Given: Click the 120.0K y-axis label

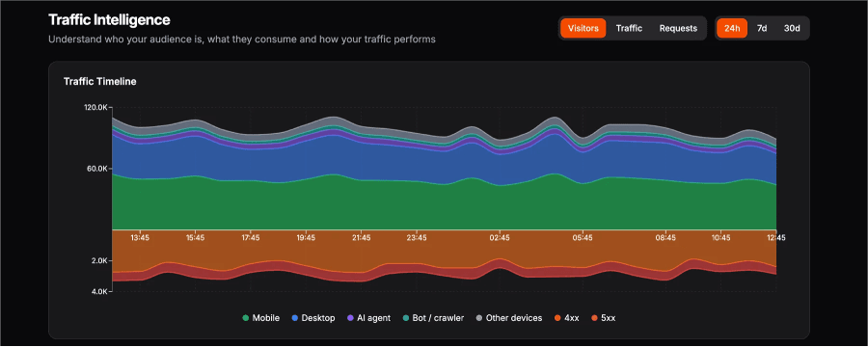Looking at the screenshot, I should [x=95, y=107].
